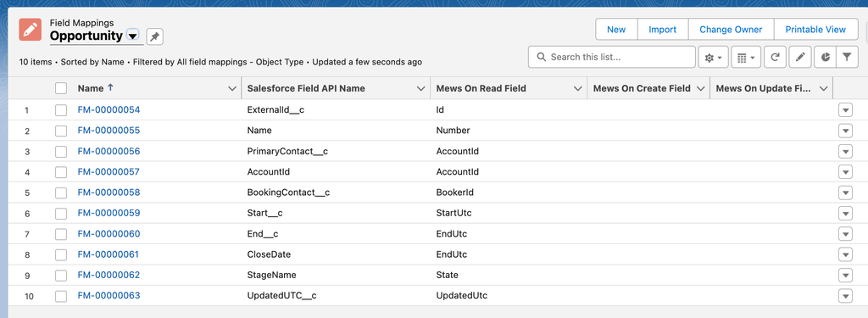The image size is (868, 318).
Task: Select checkbox for FM-00000058
Action: point(61,192)
